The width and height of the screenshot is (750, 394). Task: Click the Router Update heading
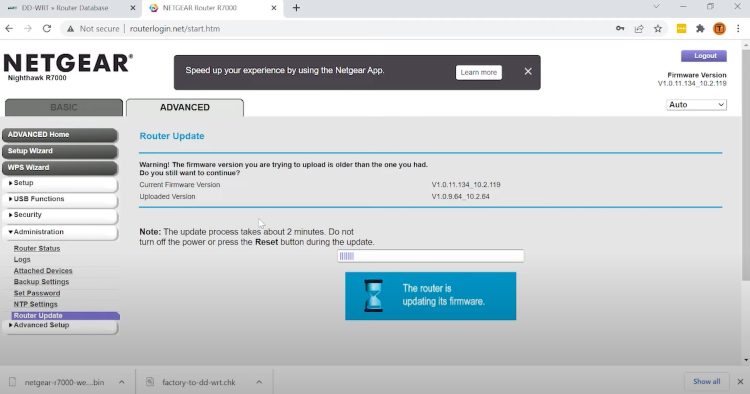(172, 136)
